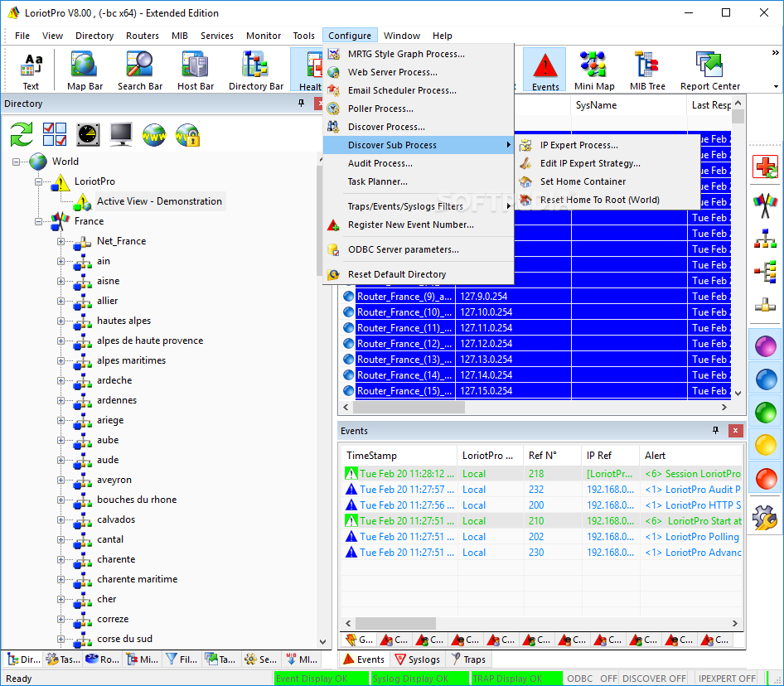784x686 pixels.
Task: Collapse the World tree node
Action: pyautogui.click(x=16, y=162)
